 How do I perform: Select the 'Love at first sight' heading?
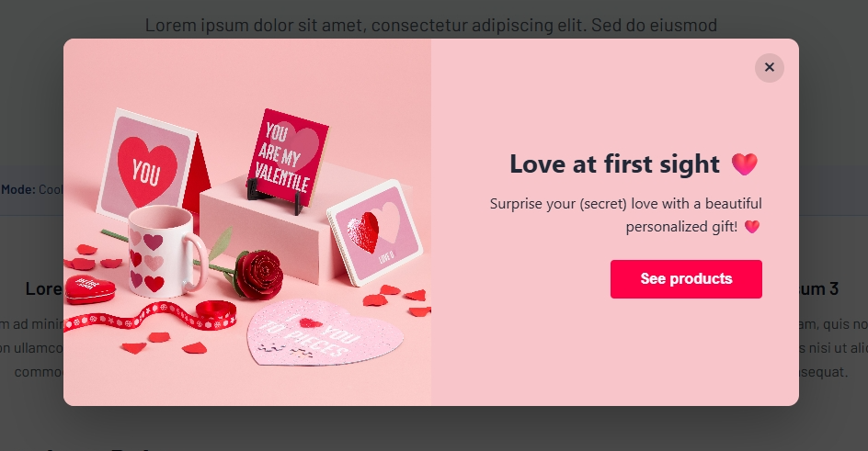click(614, 164)
